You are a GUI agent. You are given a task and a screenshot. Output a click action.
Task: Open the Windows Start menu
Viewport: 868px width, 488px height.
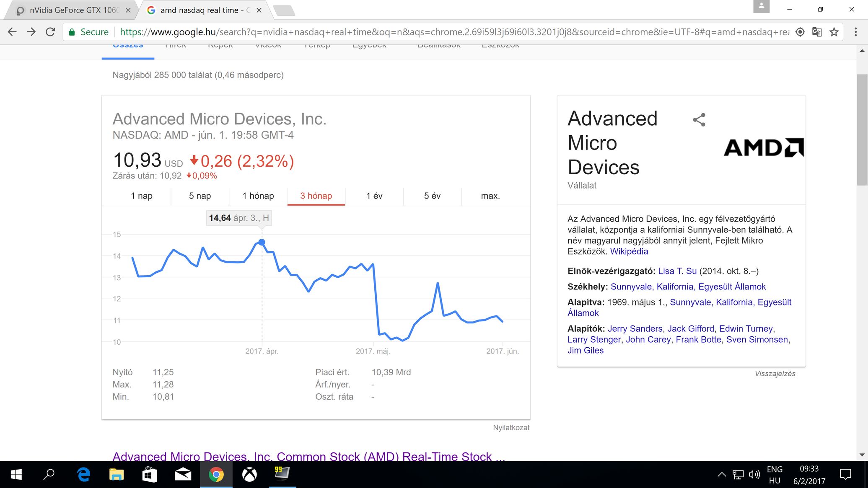click(16, 475)
